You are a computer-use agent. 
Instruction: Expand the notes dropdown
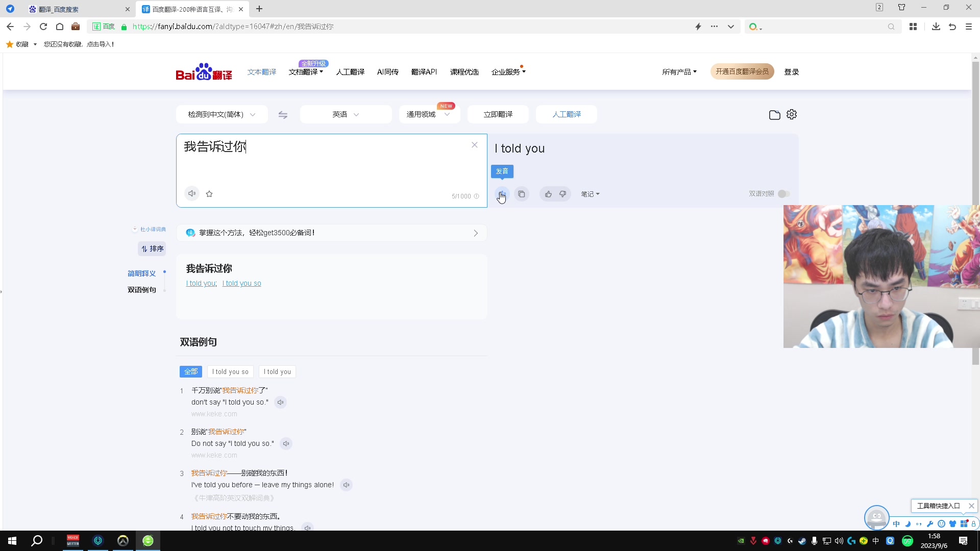(x=590, y=194)
